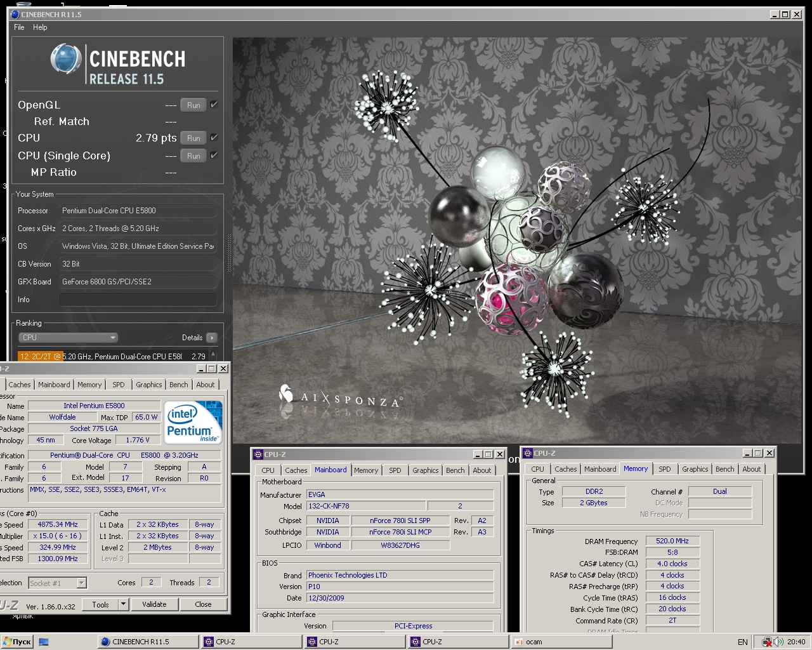Click the Validate button

(154, 604)
